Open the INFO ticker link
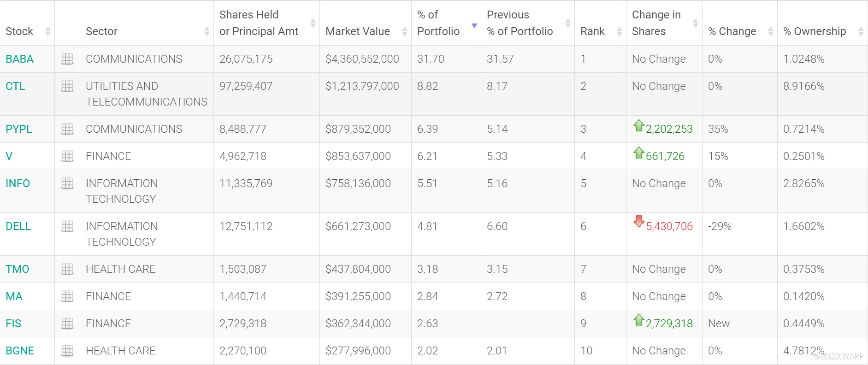Image resolution: width=868 pixels, height=365 pixels. click(x=18, y=183)
